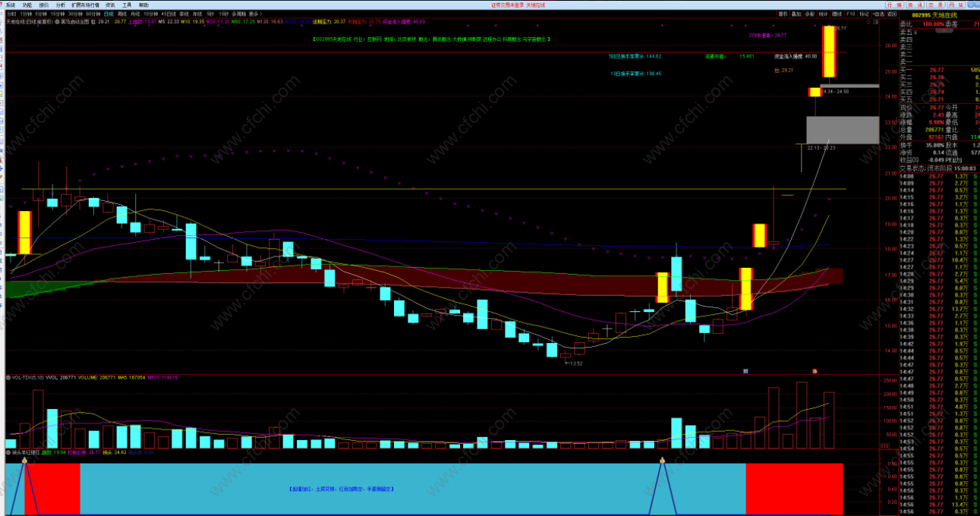980x516 pixels.
Task: Click the 买一 bid price 26.77
Action: [937, 70]
